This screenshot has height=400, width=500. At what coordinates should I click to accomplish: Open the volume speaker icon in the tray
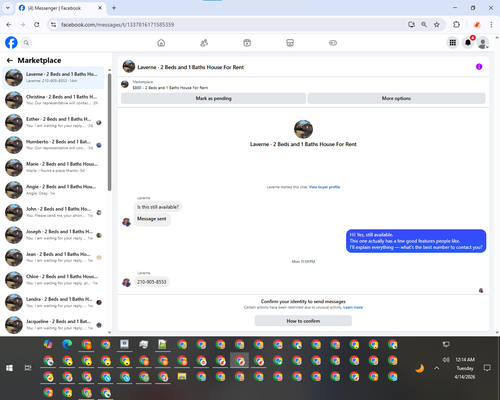pyautogui.click(x=446, y=360)
